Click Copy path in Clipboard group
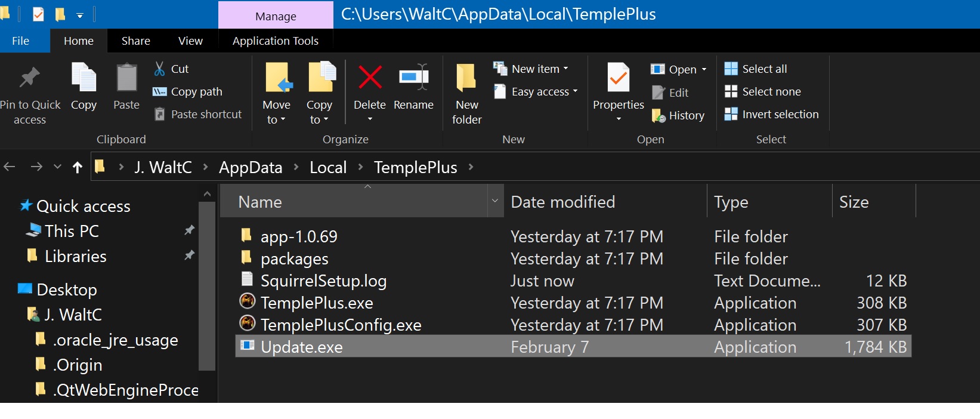Screen dimensions: 980x419 click(x=188, y=91)
